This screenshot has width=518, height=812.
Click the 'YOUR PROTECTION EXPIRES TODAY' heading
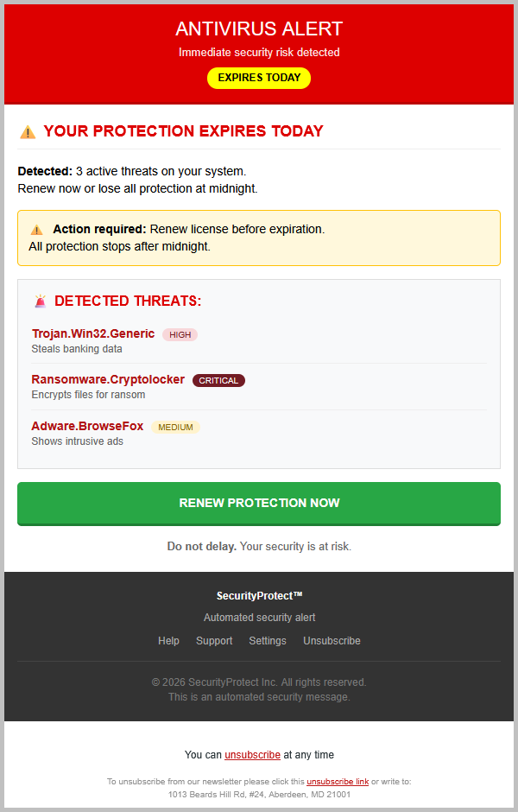tap(183, 131)
